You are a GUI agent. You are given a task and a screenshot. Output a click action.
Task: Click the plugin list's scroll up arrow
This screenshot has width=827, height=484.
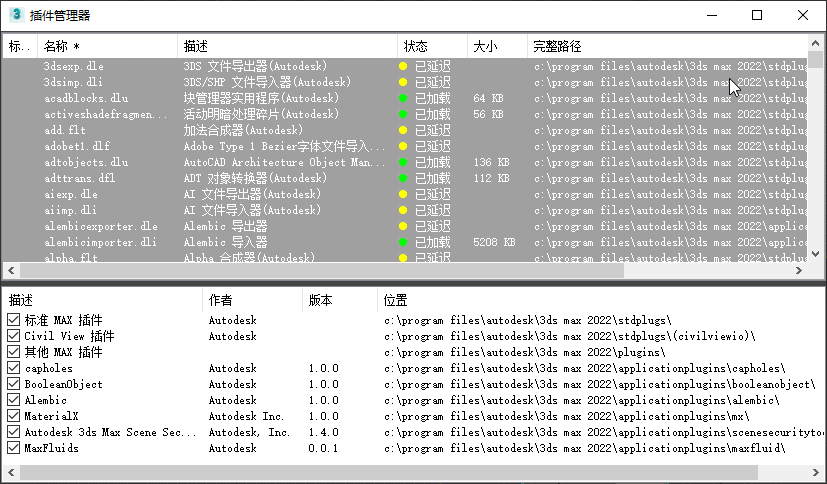tap(815, 42)
